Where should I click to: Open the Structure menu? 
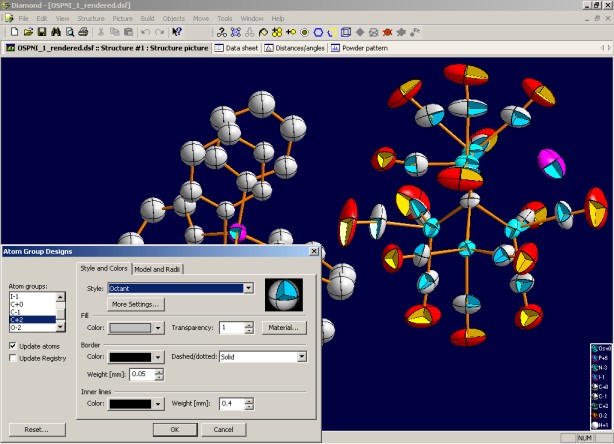point(91,19)
